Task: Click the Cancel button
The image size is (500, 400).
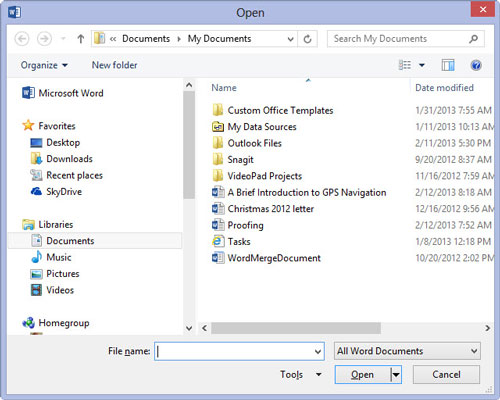Action: click(446, 374)
